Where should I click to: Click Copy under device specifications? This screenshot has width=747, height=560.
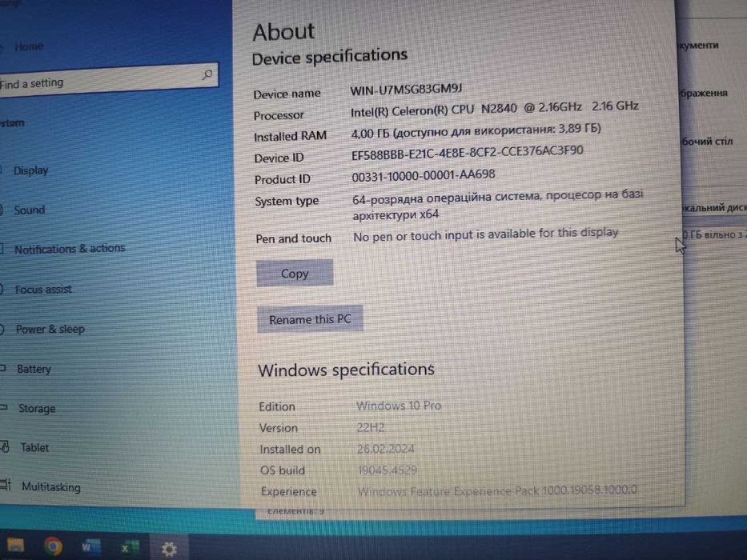(295, 274)
